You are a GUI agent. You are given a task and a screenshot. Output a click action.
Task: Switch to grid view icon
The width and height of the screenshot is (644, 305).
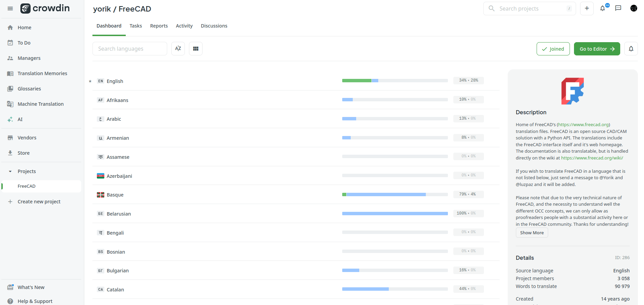(196, 49)
